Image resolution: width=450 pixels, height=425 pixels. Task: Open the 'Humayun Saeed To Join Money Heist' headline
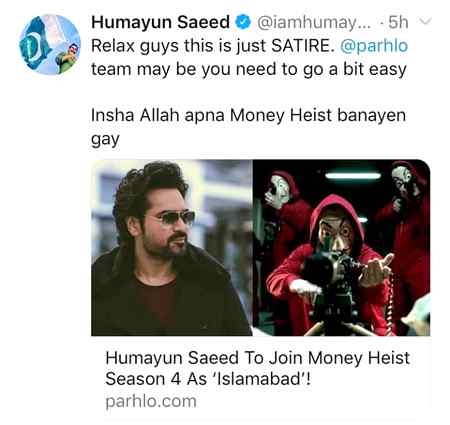257,358
